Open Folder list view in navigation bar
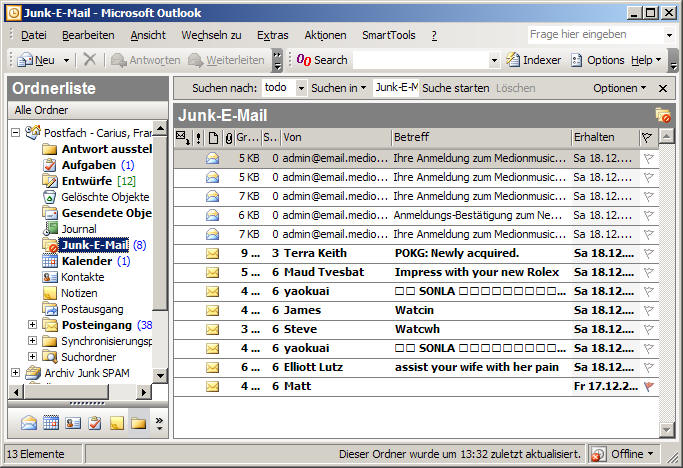Screen dimensions: 683x468 [x=139, y=423]
